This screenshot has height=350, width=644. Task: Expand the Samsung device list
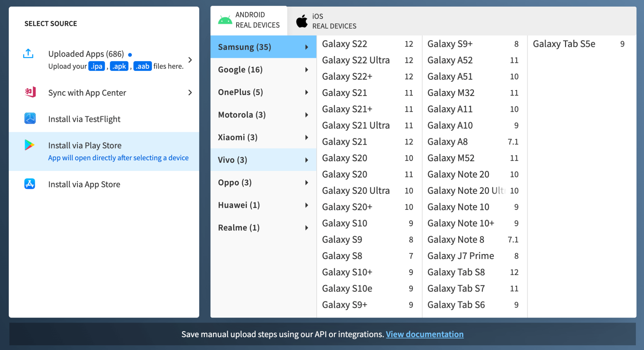264,47
